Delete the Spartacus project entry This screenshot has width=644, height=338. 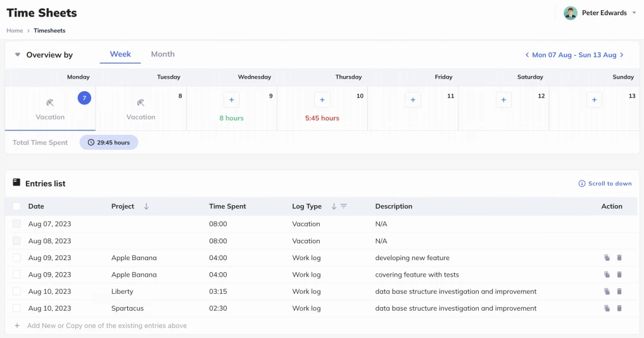coord(619,308)
